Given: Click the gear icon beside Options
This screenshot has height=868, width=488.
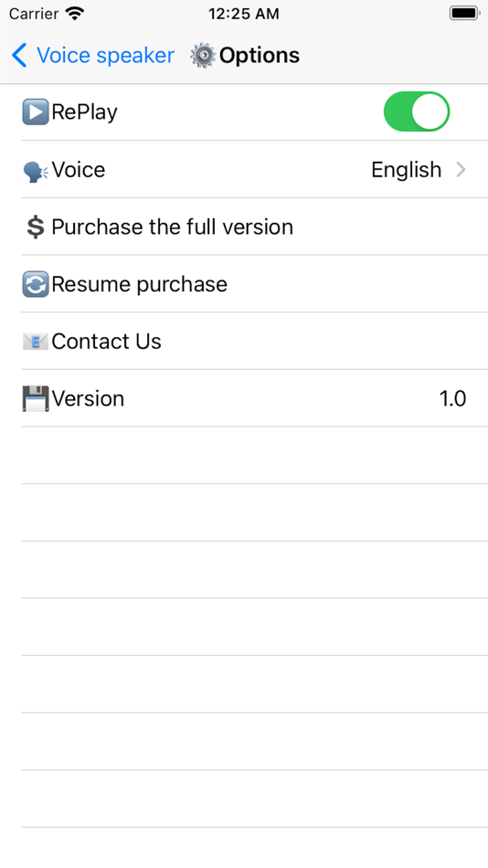Looking at the screenshot, I should tap(203, 56).
